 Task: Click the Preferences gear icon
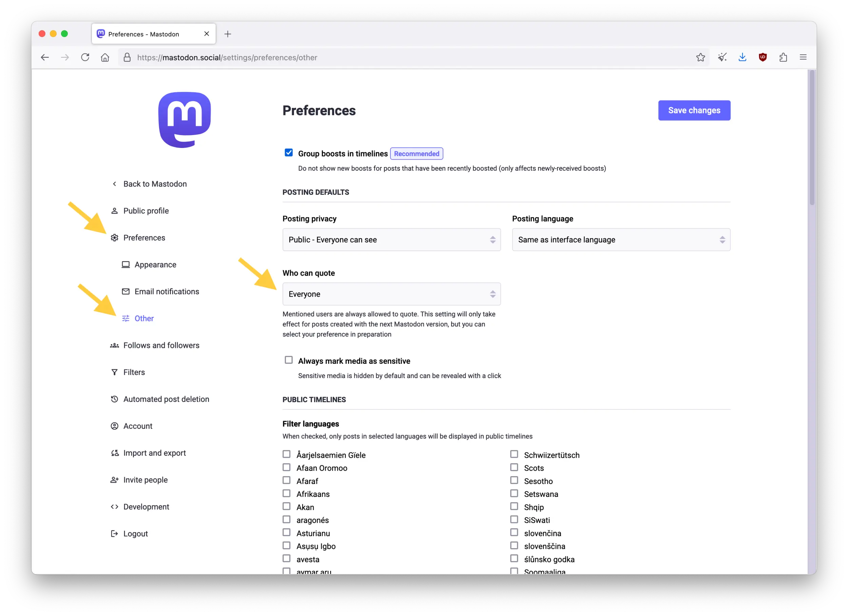click(x=114, y=238)
